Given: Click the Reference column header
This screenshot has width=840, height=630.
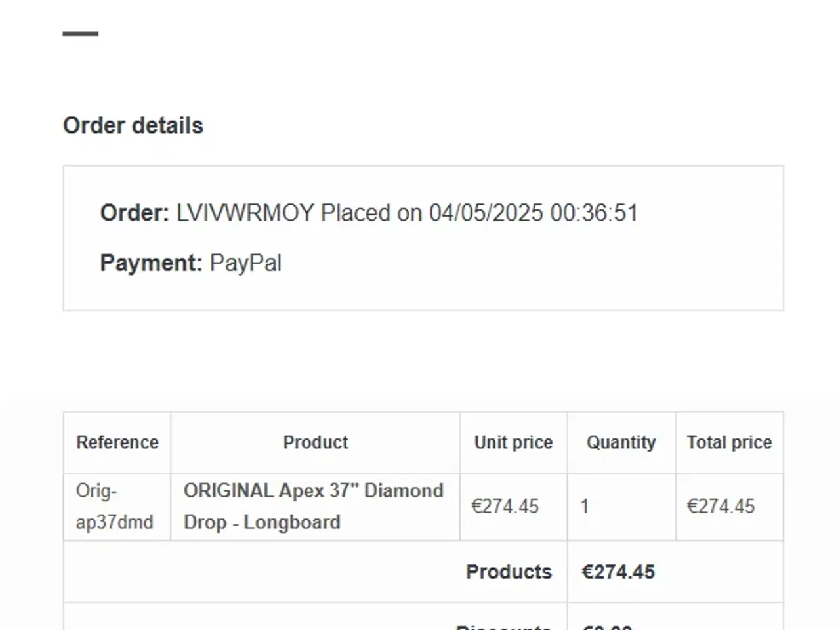Looking at the screenshot, I should (117, 442).
